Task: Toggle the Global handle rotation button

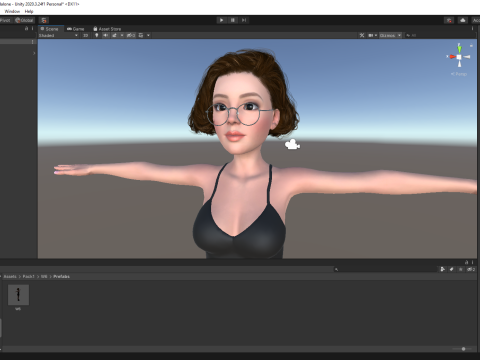Action: pos(24,20)
